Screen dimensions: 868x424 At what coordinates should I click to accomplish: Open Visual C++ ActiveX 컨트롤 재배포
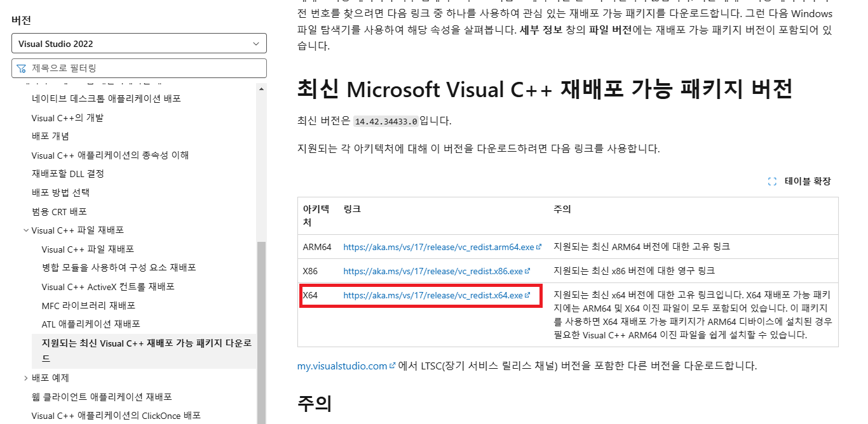pos(108,286)
